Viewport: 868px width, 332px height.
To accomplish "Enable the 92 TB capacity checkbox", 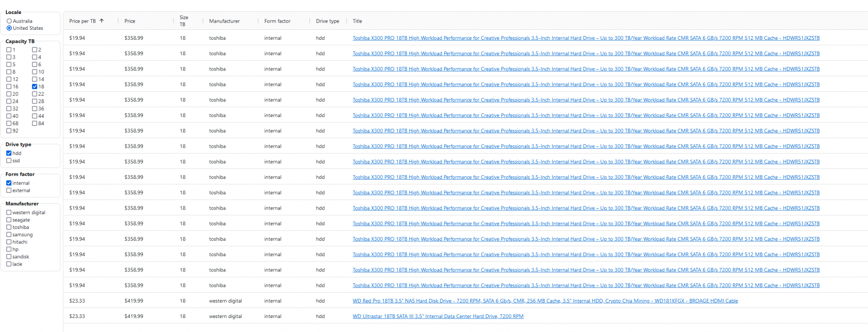I will (9, 131).
